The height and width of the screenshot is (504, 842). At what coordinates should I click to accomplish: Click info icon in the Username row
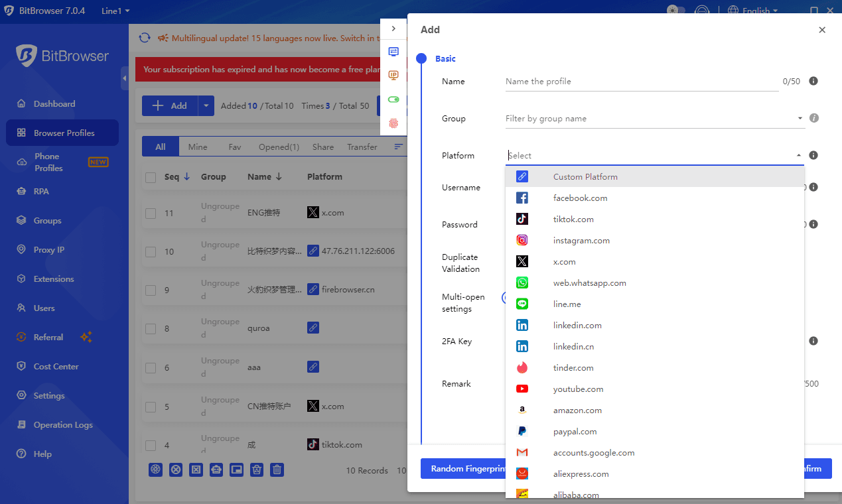tap(813, 187)
